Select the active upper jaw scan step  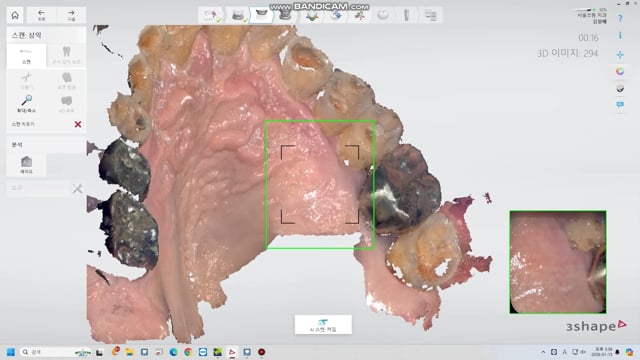[261, 16]
